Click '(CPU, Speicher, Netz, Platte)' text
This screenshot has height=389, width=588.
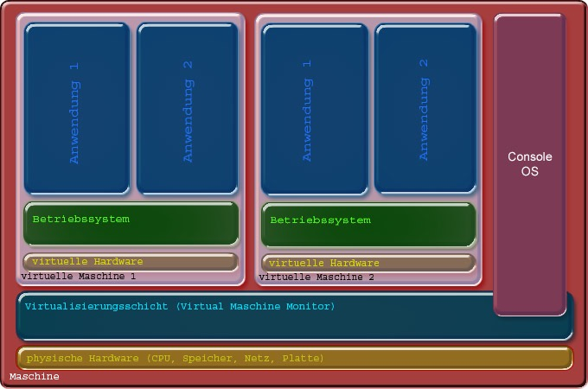click(234, 358)
